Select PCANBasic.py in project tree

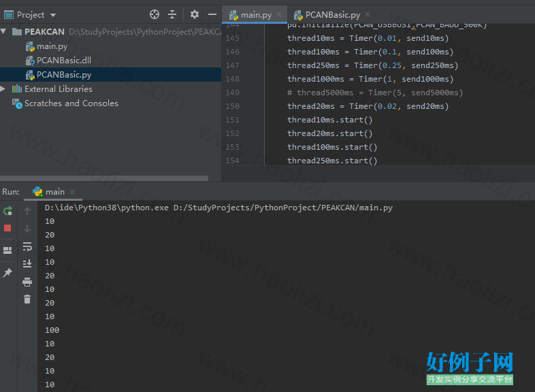pos(64,75)
